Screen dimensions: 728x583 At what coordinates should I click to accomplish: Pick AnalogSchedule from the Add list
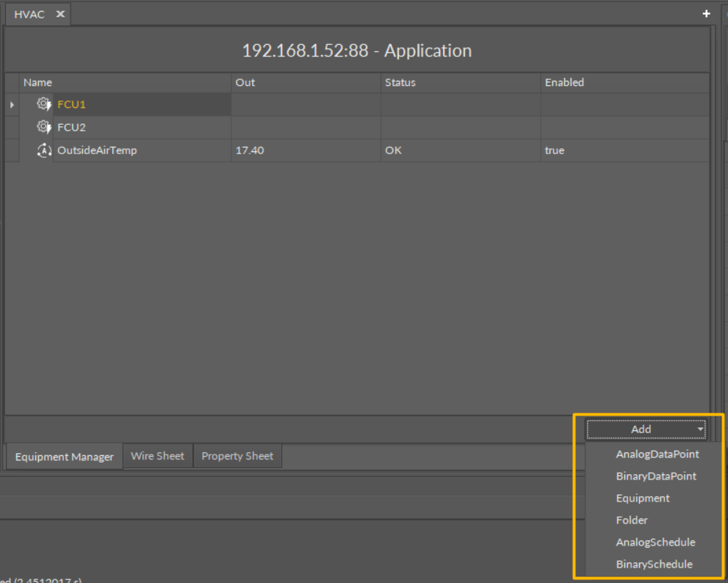(x=655, y=543)
